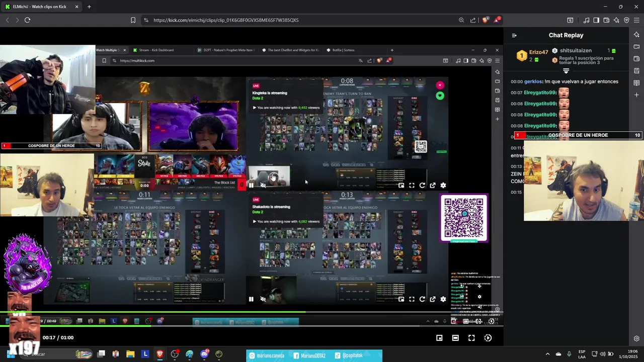Viewport: 644px width, 362px height.
Task: Open Discord from taskbar
Action: 204,354
